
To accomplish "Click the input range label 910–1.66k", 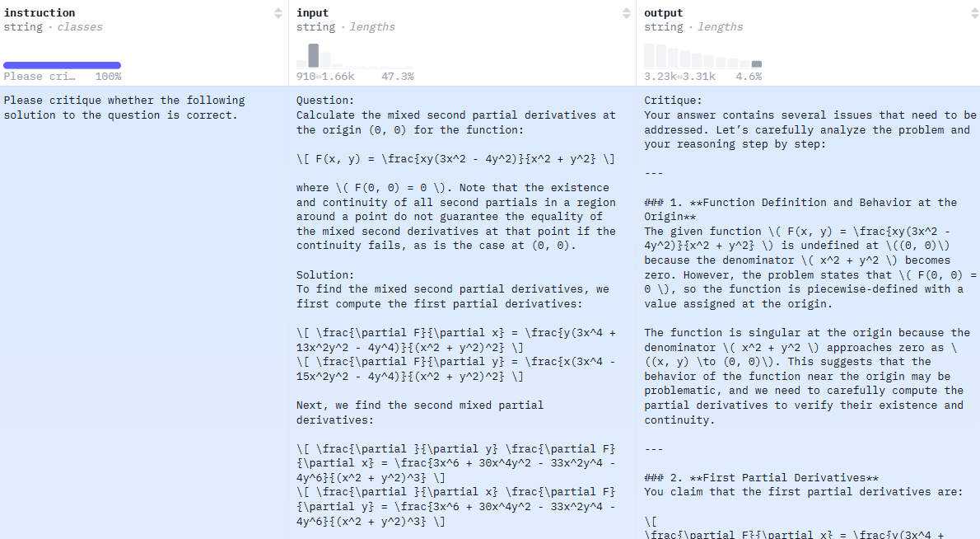I will coord(325,77).
